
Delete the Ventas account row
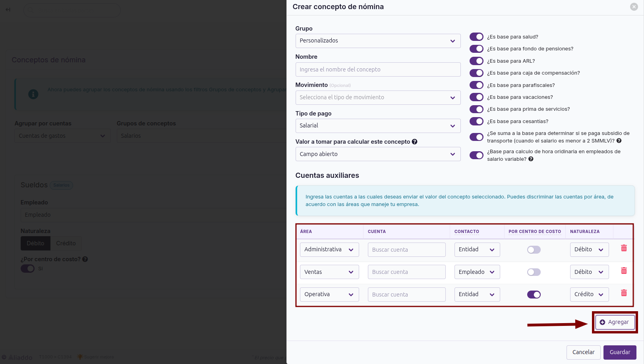(x=624, y=271)
